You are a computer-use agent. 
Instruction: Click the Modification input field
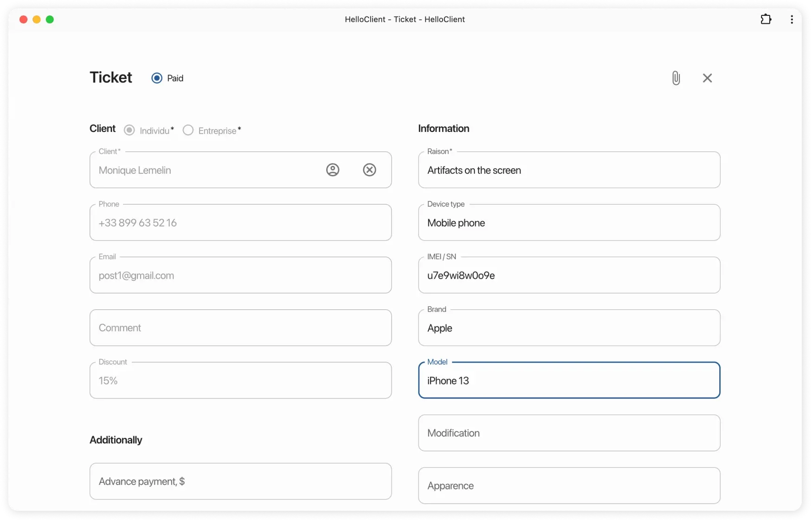pyautogui.click(x=569, y=433)
